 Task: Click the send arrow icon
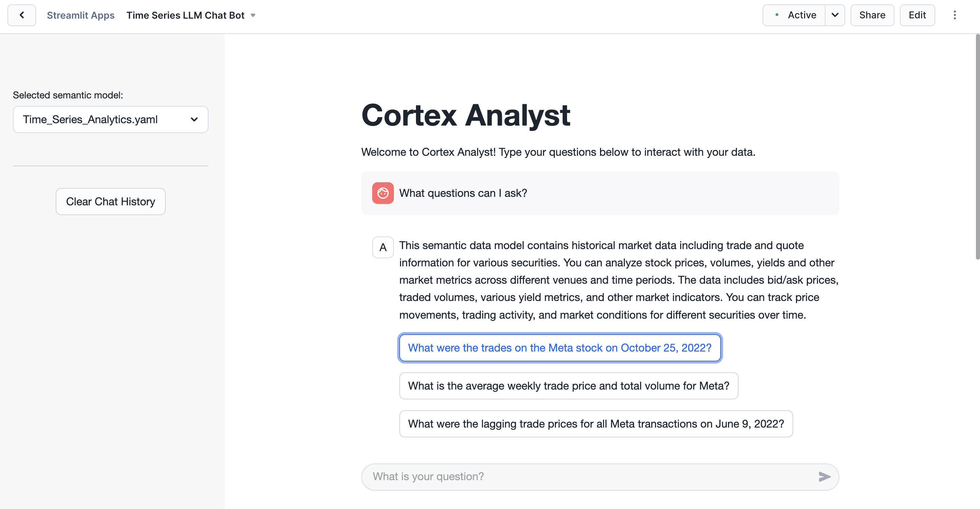pyautogui.click(x=824, y=477)
